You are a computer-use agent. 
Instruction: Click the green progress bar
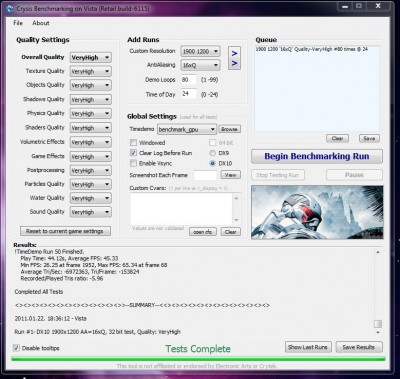[198, 359]
